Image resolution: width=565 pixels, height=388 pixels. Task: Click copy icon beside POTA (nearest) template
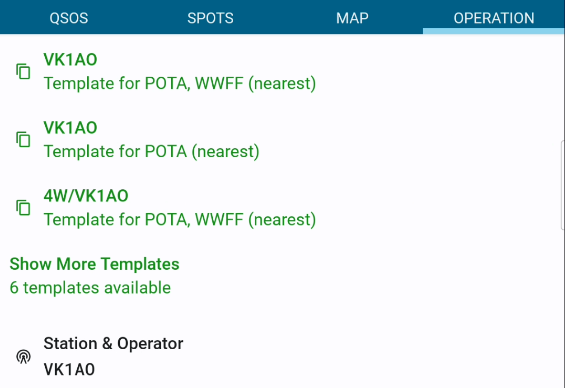[x=23, y=139]
